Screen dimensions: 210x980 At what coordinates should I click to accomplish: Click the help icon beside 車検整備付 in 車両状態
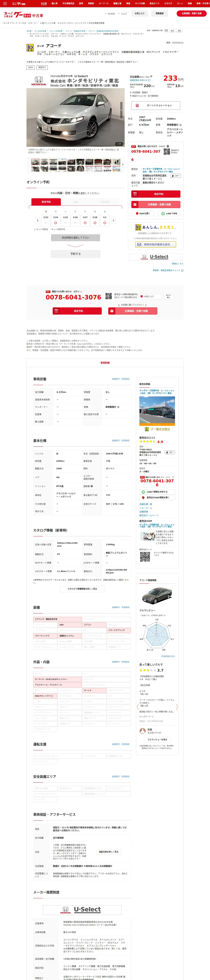tap(118, 407)
